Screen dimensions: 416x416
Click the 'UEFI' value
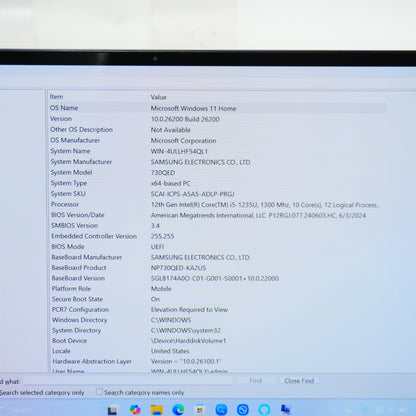click(157, 247)
